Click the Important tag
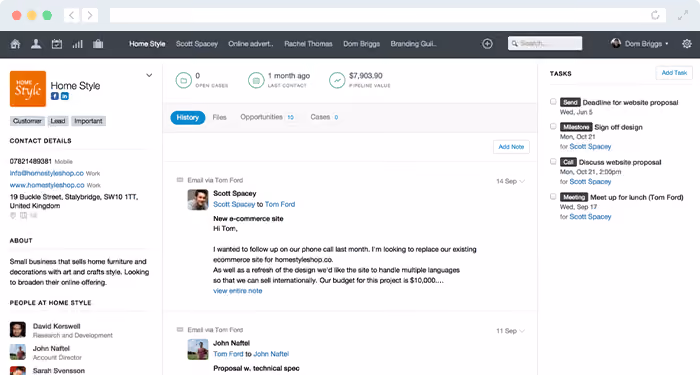This screenshot has width=700, height=375. (88, 121)
